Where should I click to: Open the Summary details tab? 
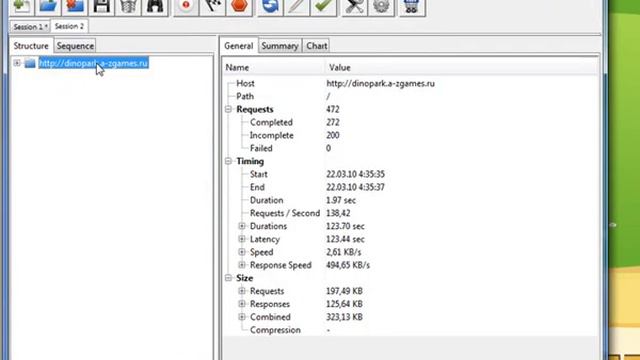[280, 46]
